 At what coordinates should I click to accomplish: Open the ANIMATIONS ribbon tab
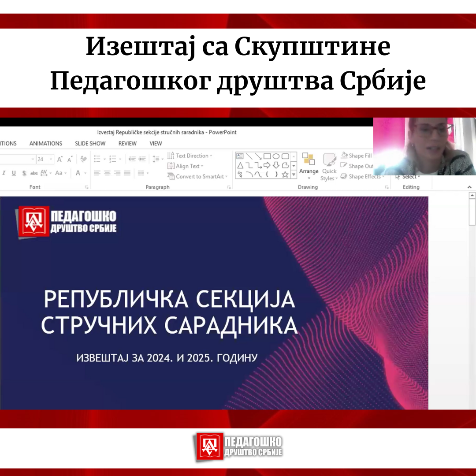45,143
